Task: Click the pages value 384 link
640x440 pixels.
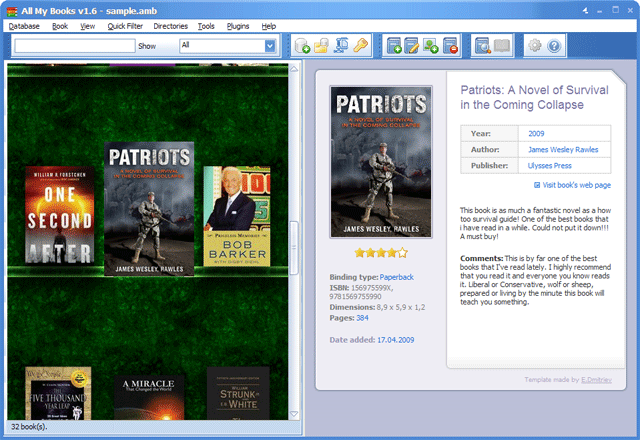Action: 362,318
